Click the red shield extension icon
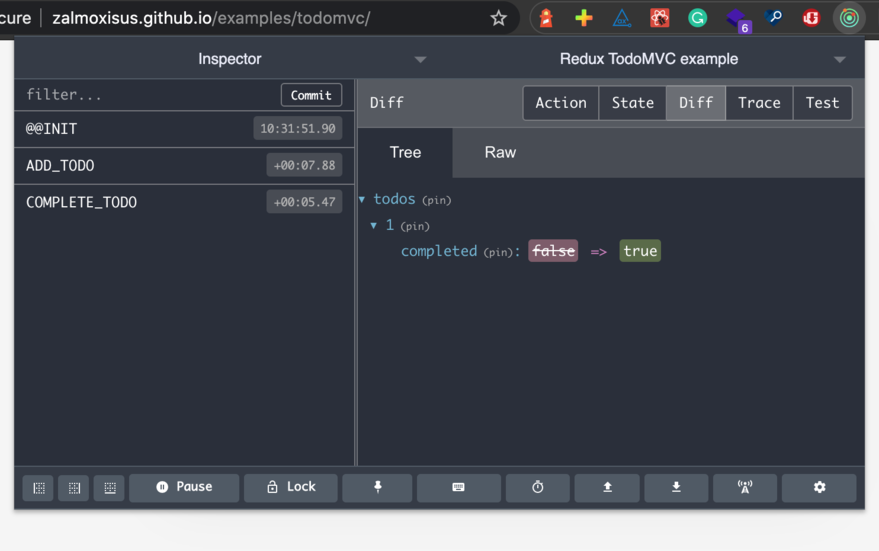The image size is (879, 551). click(x=811, y=18)
